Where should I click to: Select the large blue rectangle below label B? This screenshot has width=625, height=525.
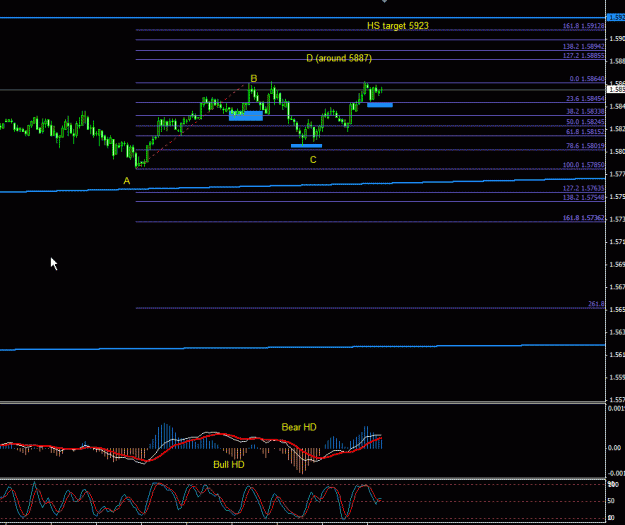tap(246, 116)
